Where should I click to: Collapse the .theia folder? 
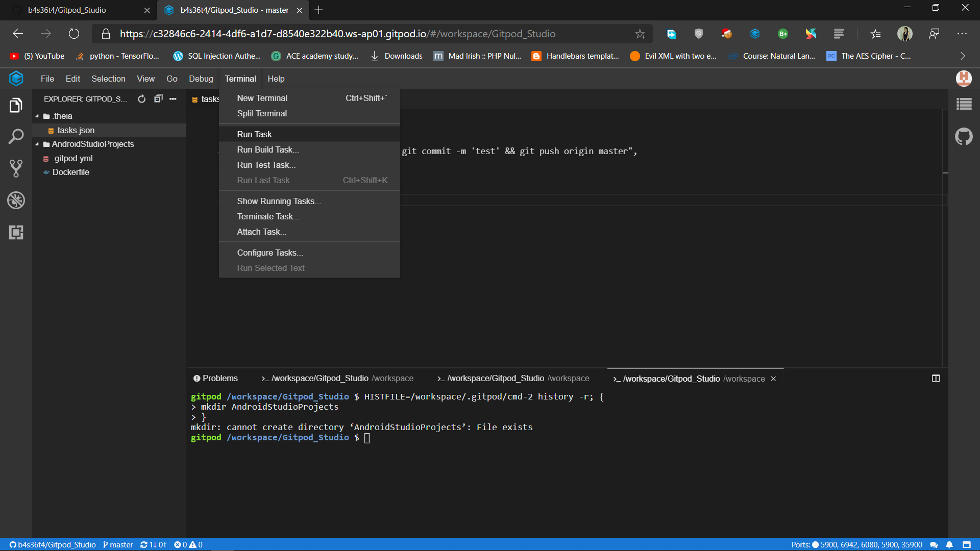[37, 116]
